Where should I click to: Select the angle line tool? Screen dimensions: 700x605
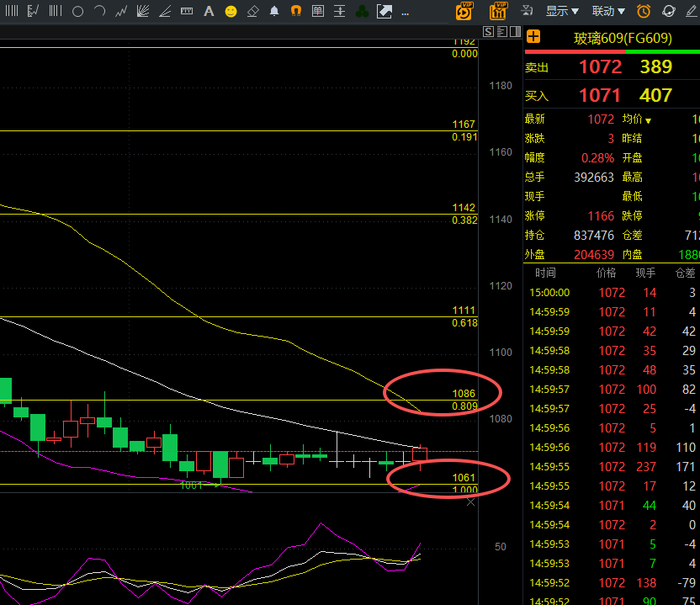click(165, 11)
